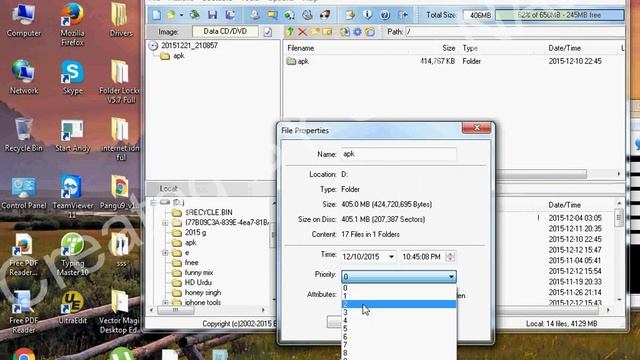The image size is (640, 360).
Task: Expand the {77B09C3A-839E folder node
Action: click(x=165, y=223)
